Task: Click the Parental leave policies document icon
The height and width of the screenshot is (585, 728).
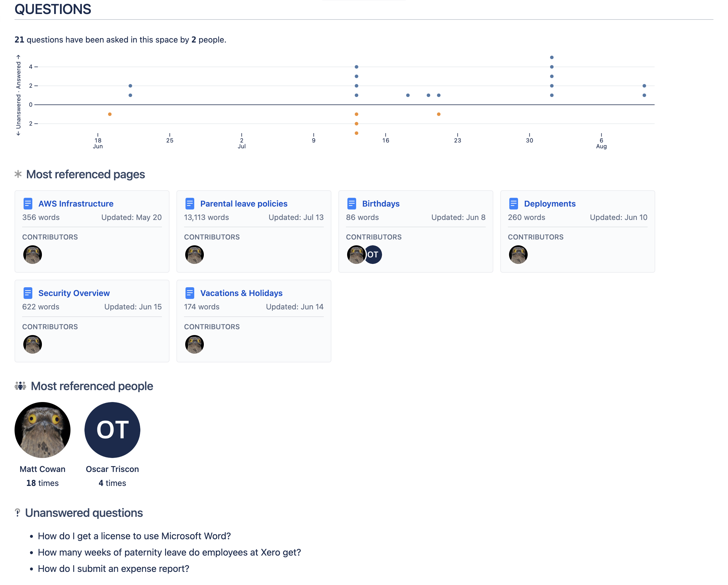Action: point(190,204)
